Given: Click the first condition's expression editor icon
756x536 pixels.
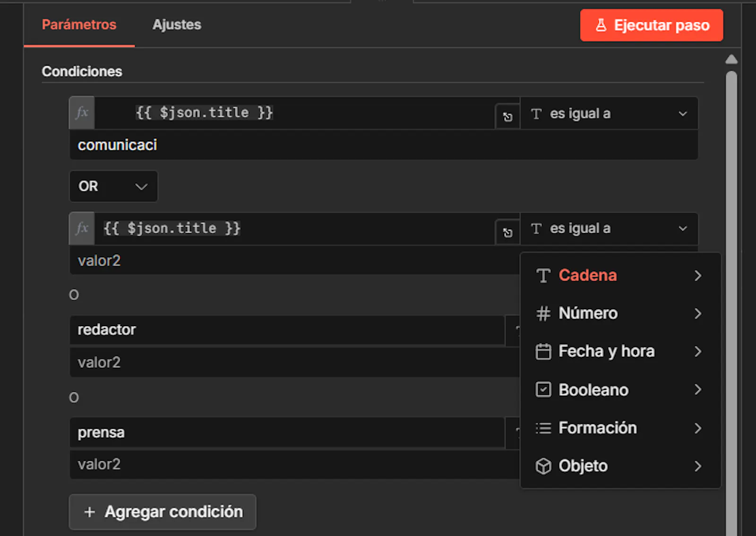Looking at the screenshot, I should 507,117.
